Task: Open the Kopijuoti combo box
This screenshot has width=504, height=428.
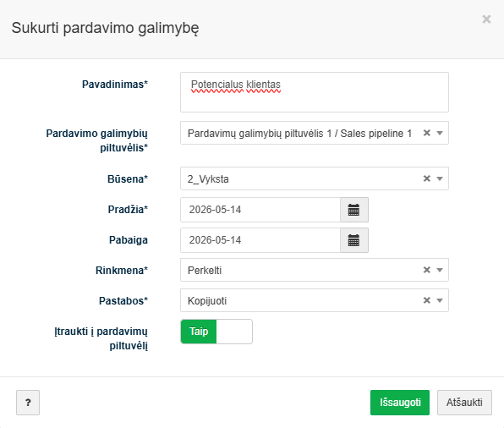Action: point(315,300)
